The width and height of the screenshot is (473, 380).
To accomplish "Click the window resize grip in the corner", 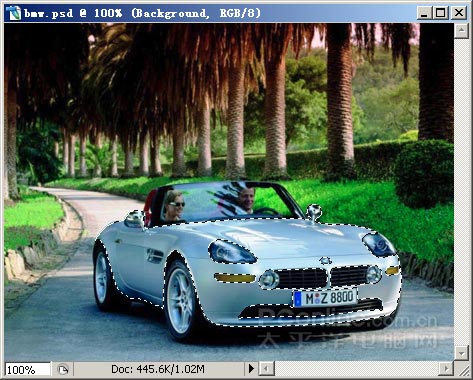I will pyautogui.click(x=463, y=370).
